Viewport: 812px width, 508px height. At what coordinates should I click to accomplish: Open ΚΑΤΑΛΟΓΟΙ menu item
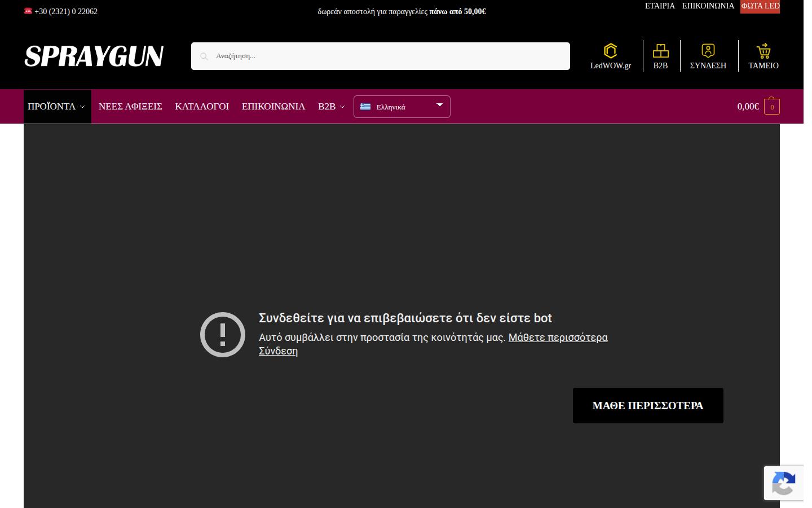[202, 106]
